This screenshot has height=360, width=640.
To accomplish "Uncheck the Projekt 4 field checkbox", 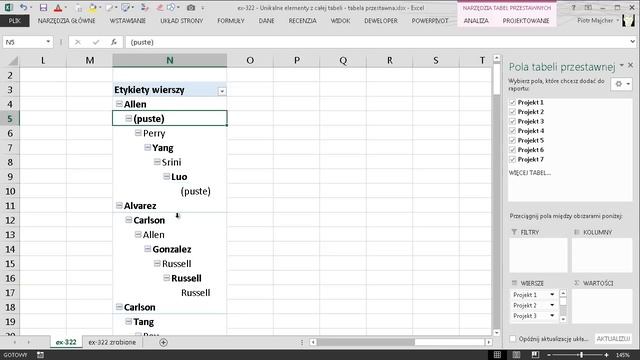I will point(513,131).
